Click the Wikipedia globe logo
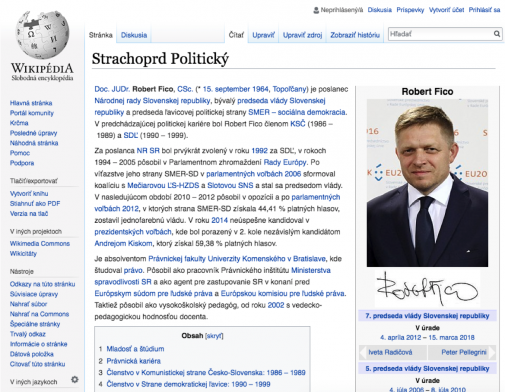The height and width of the screenshot is (392, 505). coord(42,35)
